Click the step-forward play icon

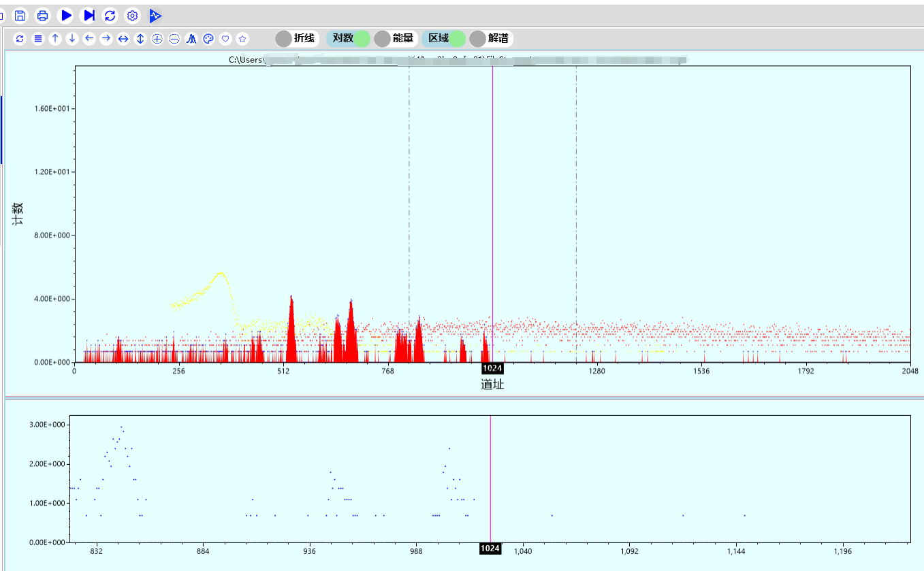tap(88, 15)
